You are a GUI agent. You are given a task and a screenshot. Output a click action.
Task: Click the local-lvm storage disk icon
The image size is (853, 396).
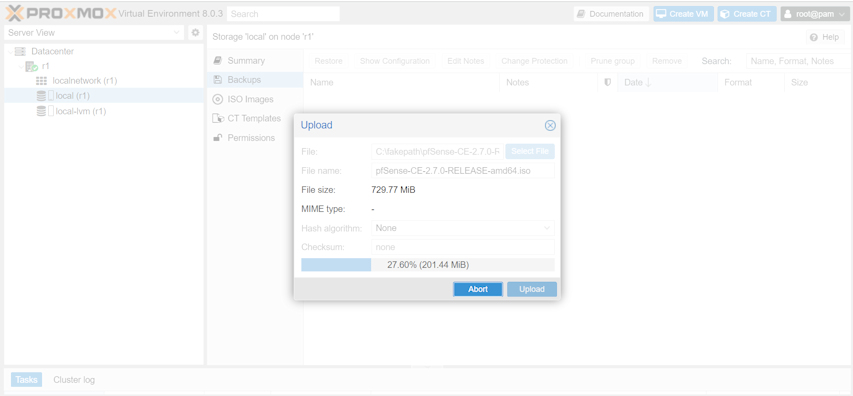point(41,112)
